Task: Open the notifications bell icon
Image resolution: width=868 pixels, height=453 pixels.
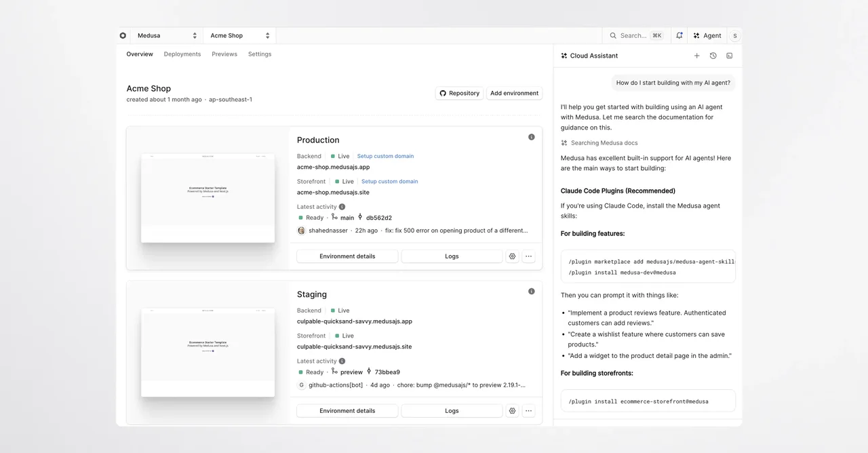Action: (x=679, y=35)
